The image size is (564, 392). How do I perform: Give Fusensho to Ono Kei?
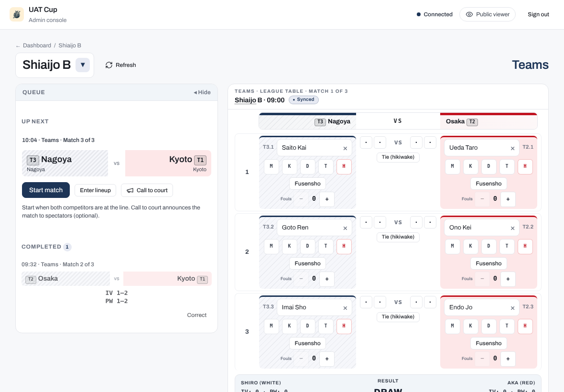pyautogui.click(x=488, y=263)
